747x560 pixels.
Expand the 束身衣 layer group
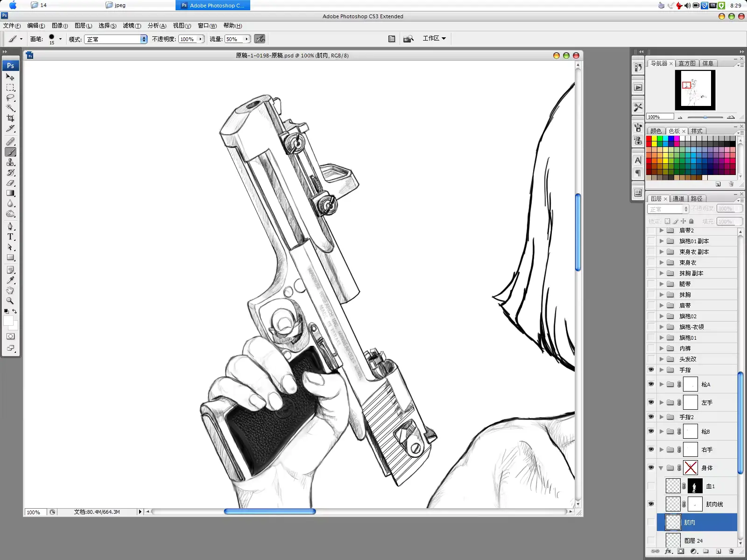tap(661, 262)
